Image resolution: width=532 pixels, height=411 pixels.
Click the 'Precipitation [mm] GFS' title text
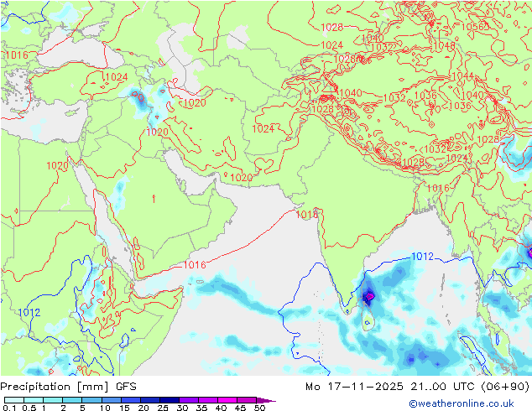[68, 387]
